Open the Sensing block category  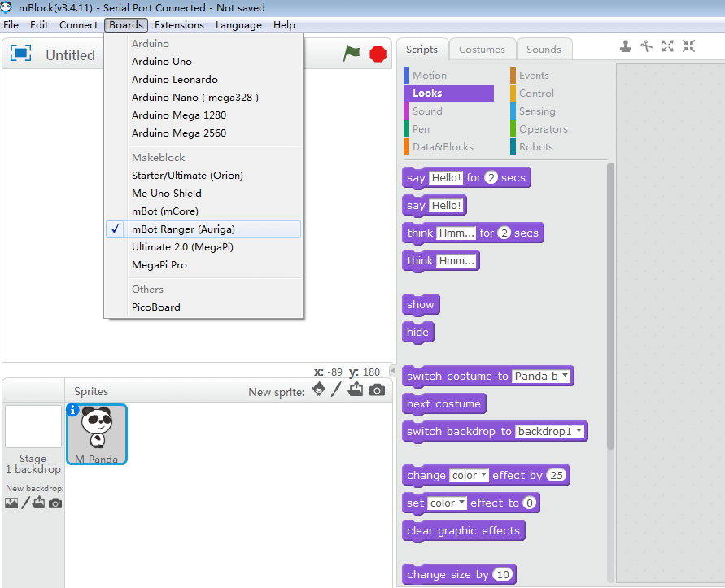555,111
